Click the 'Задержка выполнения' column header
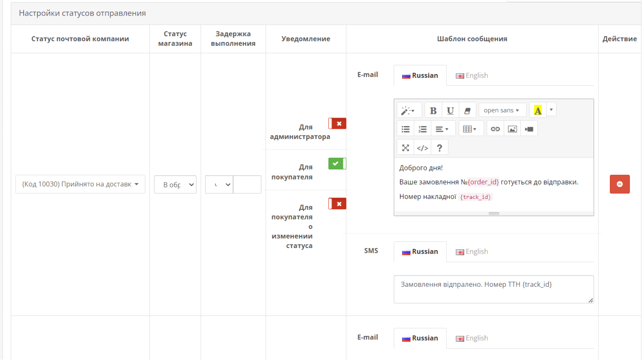This screenshot has width=644, height=360. (x=233, y=39)
